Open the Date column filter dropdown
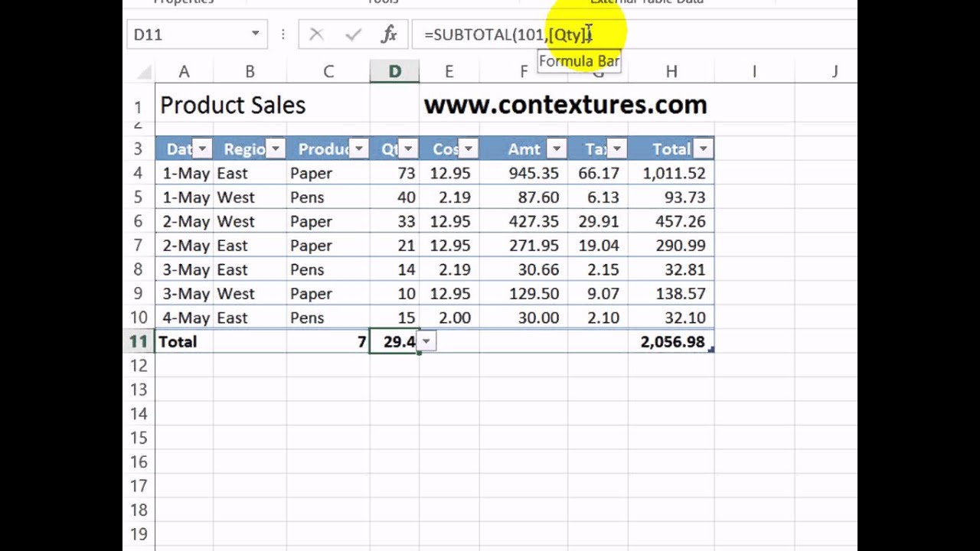The width and height of the screenshot is (980, 551). 202,149
